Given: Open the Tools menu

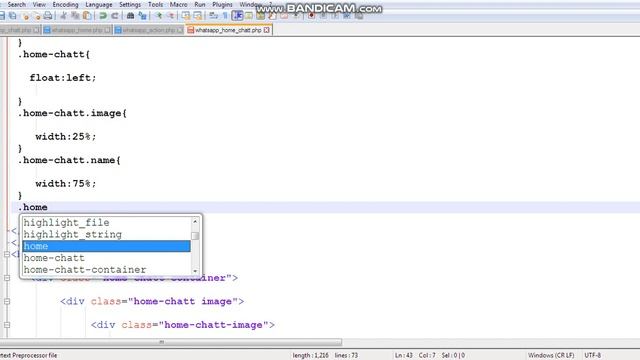Looking at the screenshot, I should [x=156, y=4].
